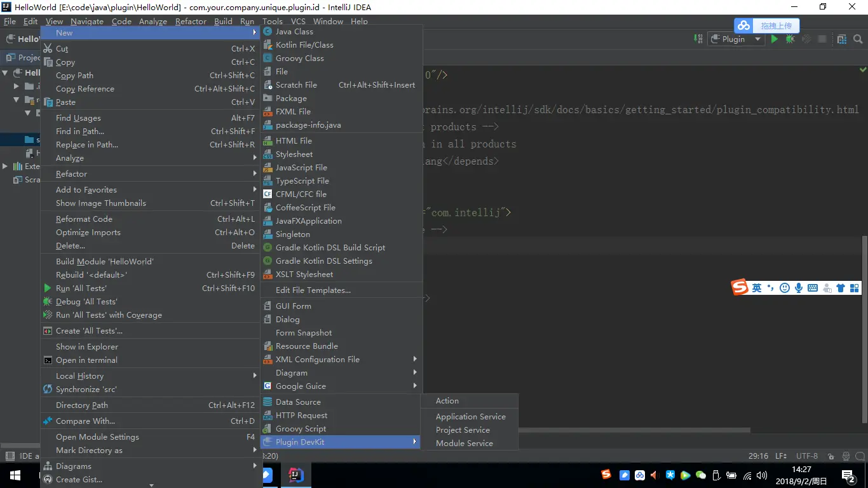The image size is (868, 488).
Task: Click the Debug bug icon in toolbar
Action: pyautogui.click(x=790, y=39)
